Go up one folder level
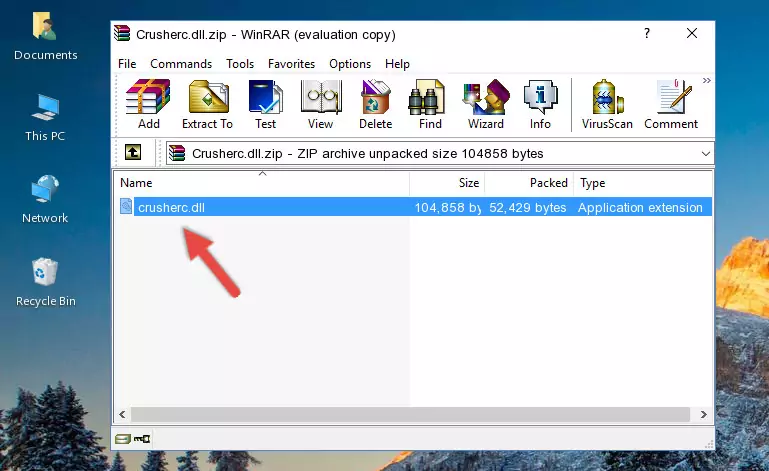Screen dimensions: 769x471 coord(133,152)
